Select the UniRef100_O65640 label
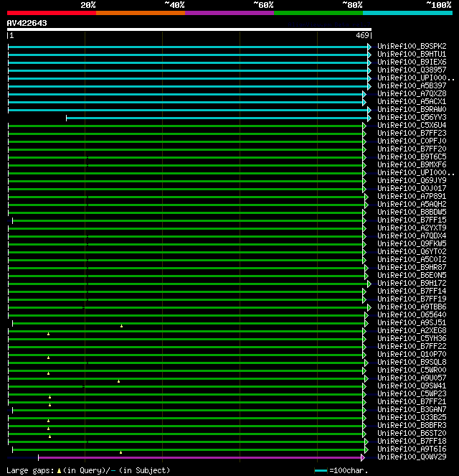 412,314
